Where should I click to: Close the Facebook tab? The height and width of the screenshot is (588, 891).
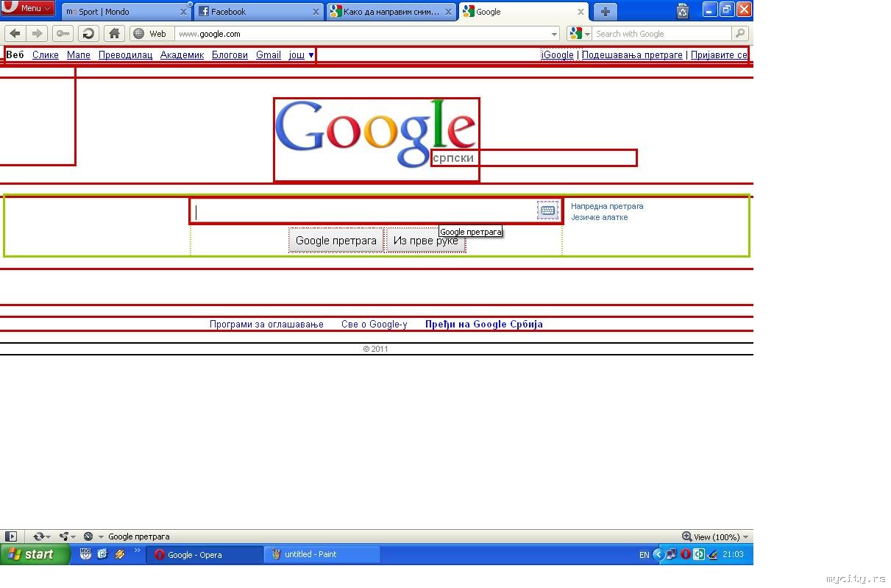point(316,12)
